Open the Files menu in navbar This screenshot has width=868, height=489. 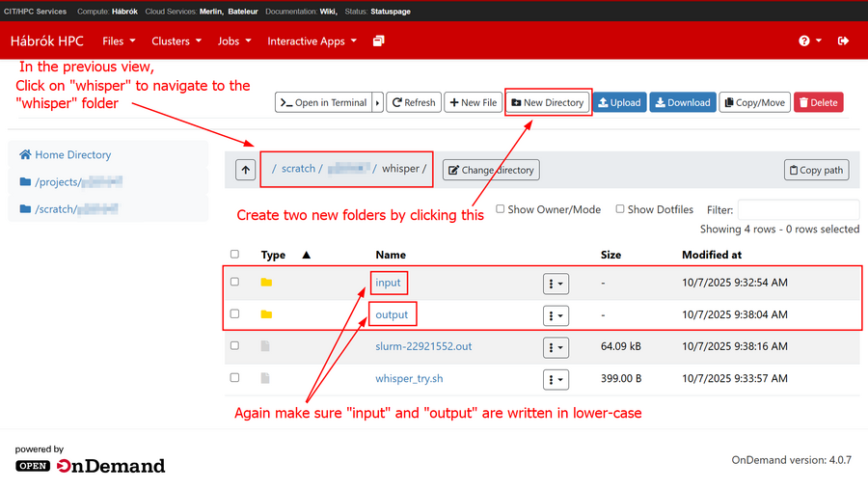(x=119, y=41)
